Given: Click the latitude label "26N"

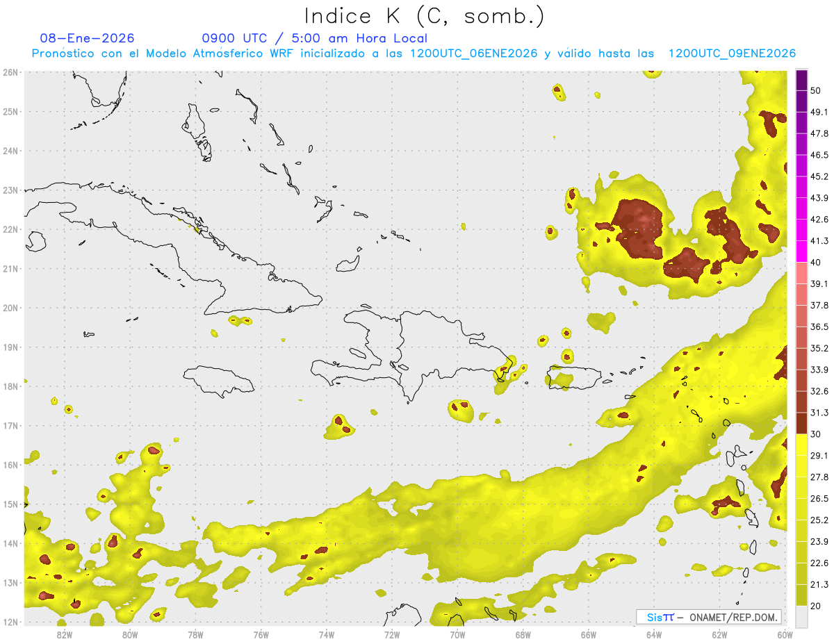Looking at the screenshot, I should pos(10,72).
